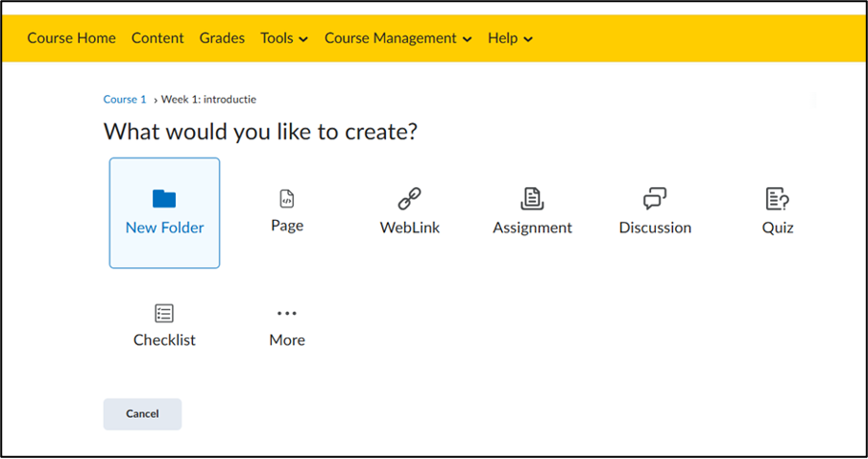Choose the Page document icon
Image resolution: width=868 pixels, height=459 pixels.
click(x=287, y=198)
